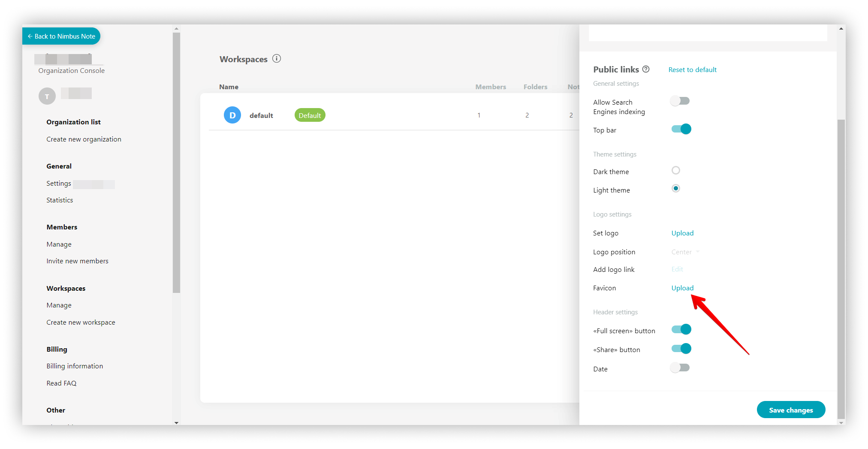Click the blue D workspace avatar
Image resolution: width=868 pixels, height=449 pixels.
coord(232,115)
